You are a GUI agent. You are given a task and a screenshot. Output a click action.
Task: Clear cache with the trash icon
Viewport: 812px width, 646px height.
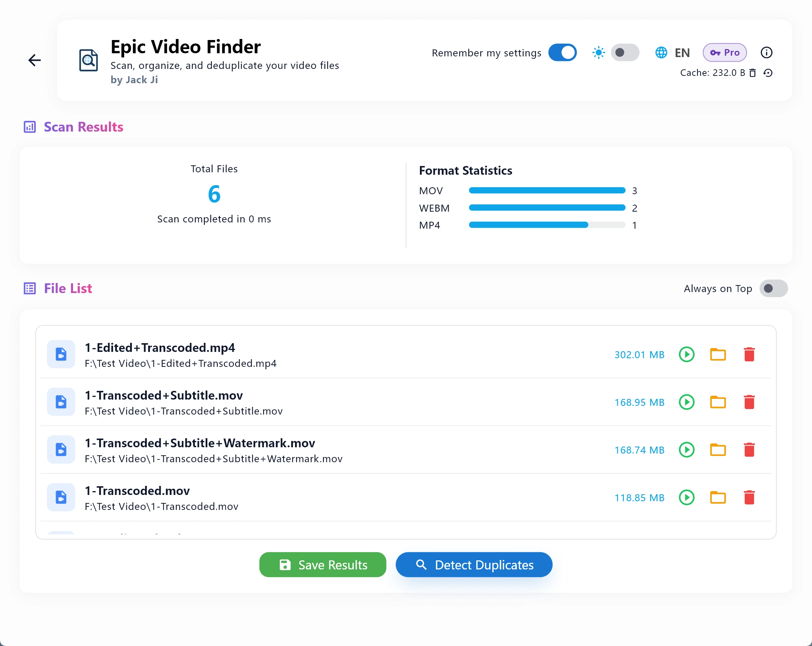coord(753,73)
